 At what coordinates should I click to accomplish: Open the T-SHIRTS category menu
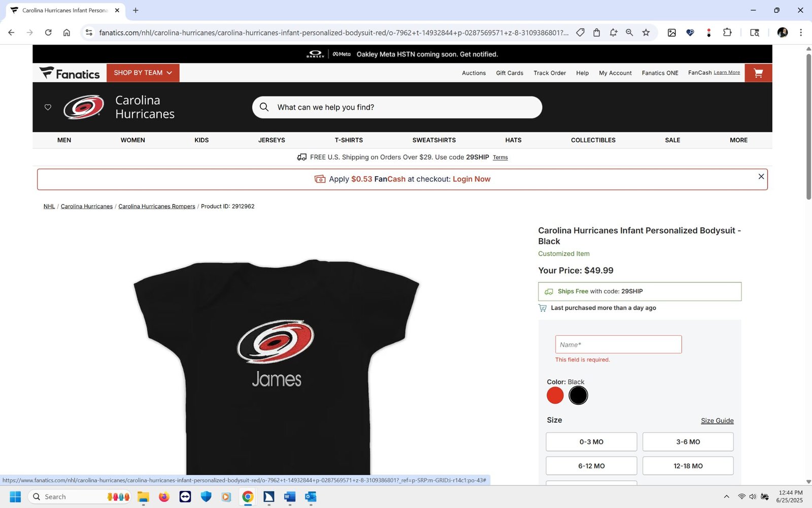pos(349,140)
